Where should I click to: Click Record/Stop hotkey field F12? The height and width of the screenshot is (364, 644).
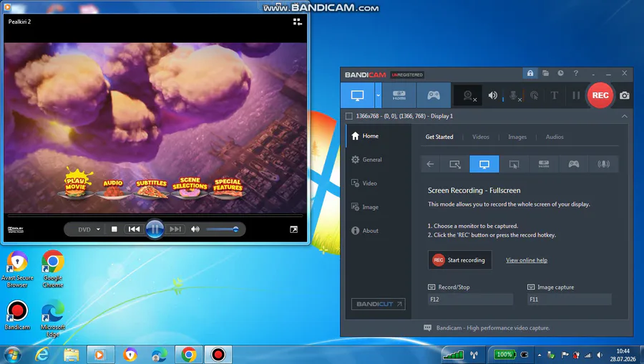[x=470, y=300]
